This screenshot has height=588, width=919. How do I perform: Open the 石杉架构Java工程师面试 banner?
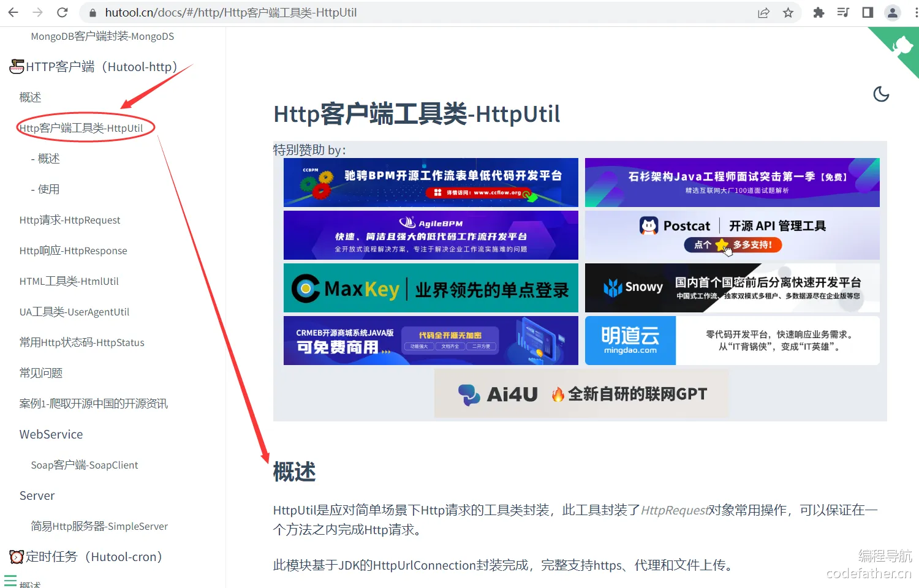(732, 183)
